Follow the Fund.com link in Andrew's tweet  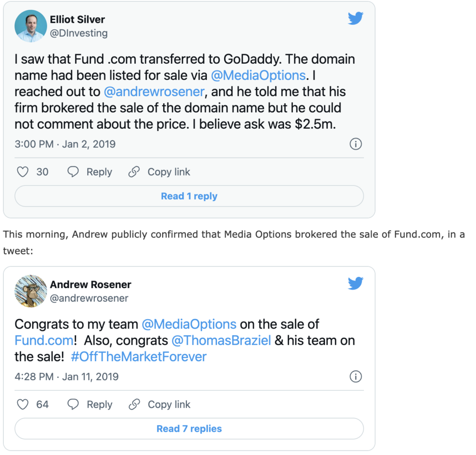tap(44, 340)
